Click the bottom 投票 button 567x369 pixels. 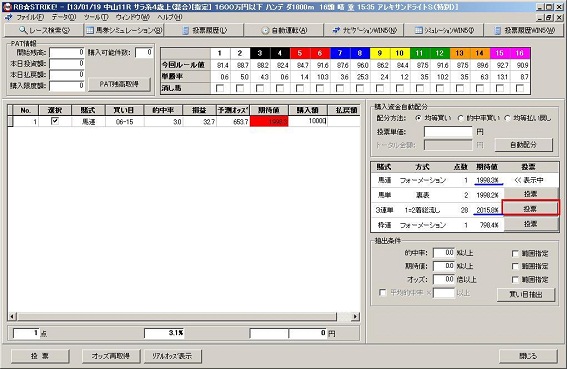(40, 356)
